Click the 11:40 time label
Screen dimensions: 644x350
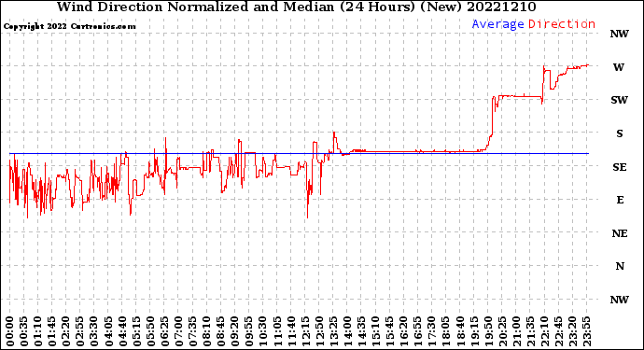tap(291, 332)
